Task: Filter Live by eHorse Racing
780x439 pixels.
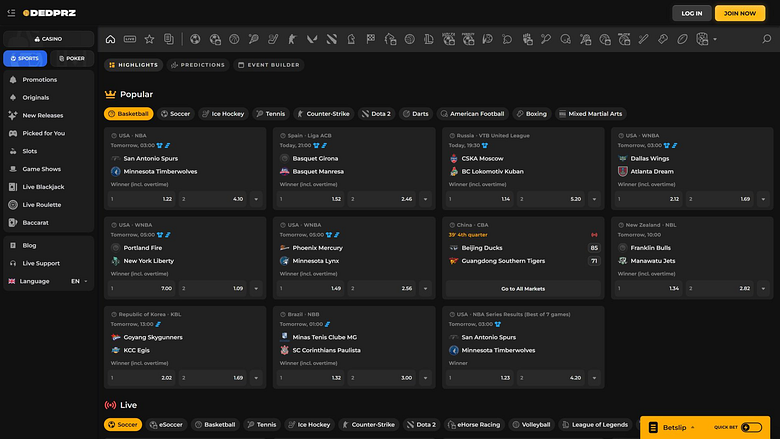Action: point(473,425)
